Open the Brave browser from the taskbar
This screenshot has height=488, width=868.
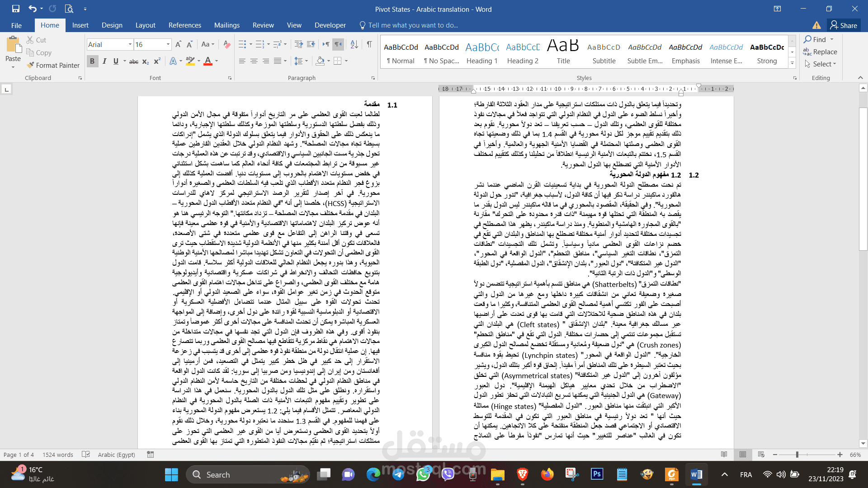(x=522, y=474)
